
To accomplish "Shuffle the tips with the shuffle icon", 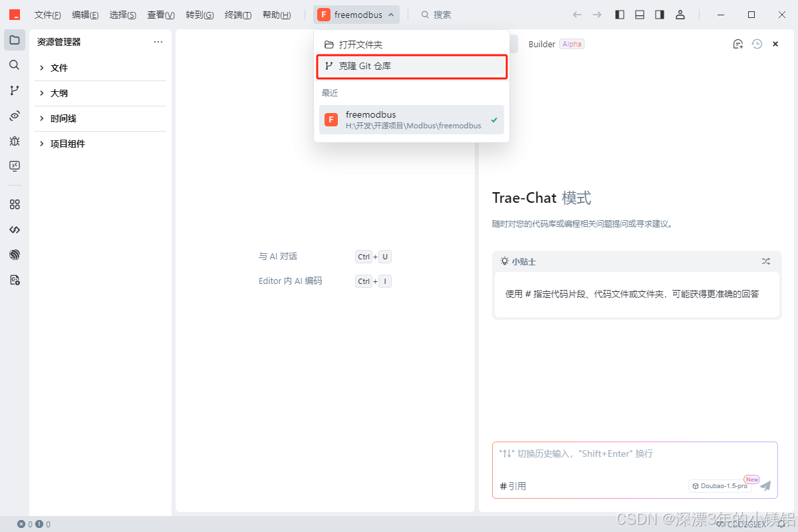I will point(766,261).
